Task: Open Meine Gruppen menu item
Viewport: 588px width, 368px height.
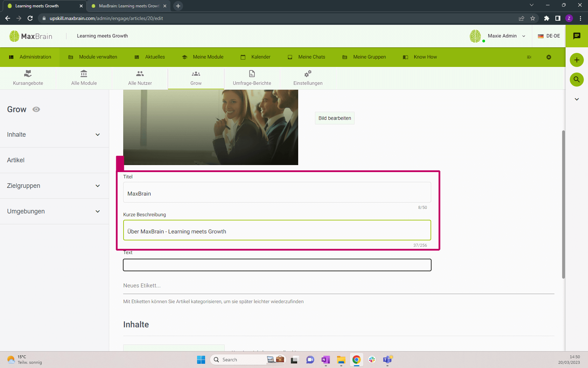Action: click(x=364, y=57)
